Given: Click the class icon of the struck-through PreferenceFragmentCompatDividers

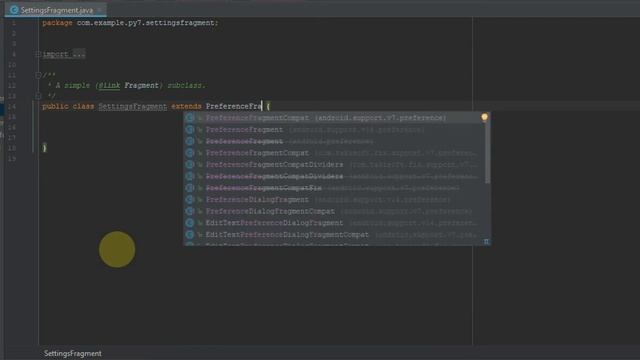Looking at the screenshot, I should coord(189,176).
